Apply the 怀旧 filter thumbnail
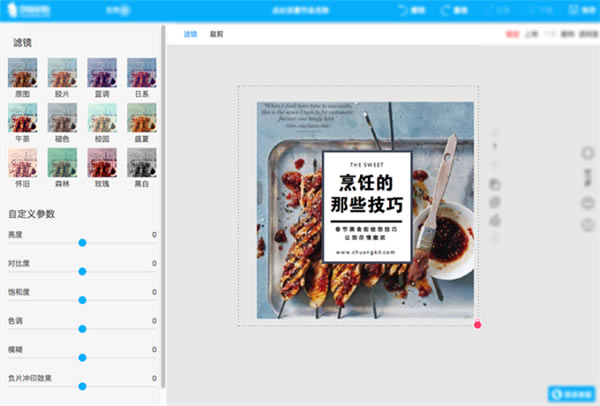 (x=23, y=163)
